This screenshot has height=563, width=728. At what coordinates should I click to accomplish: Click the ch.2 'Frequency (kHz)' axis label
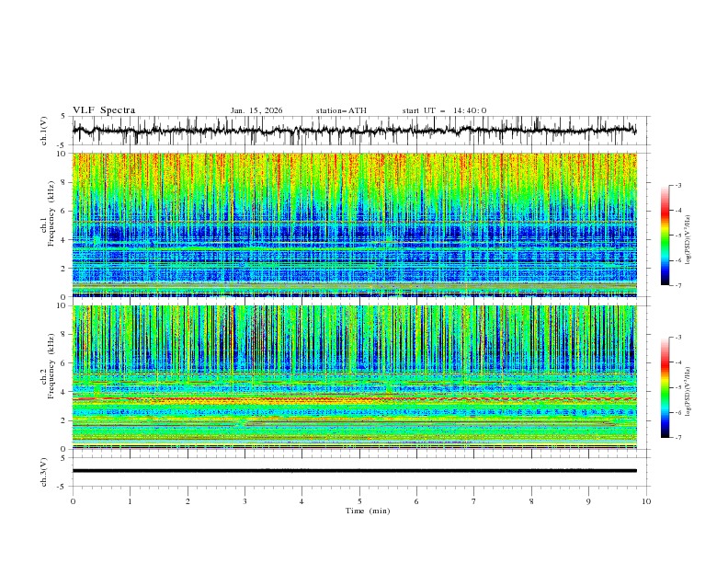[51, 366]
